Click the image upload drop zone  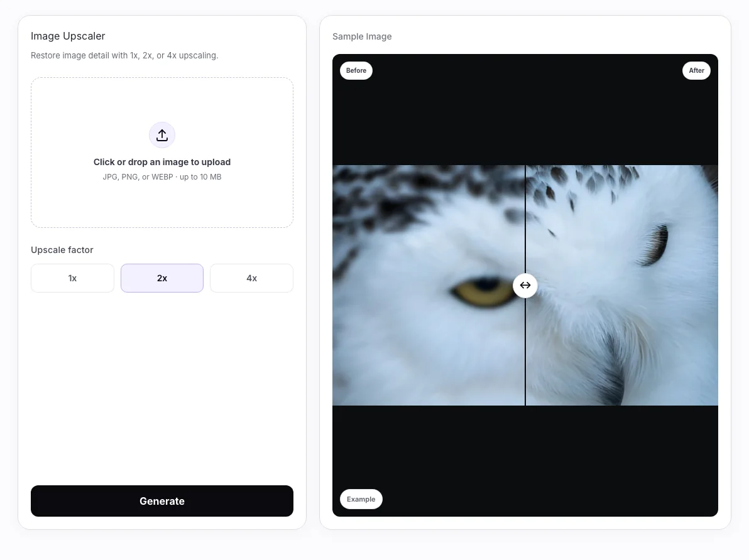pos(162,153)
